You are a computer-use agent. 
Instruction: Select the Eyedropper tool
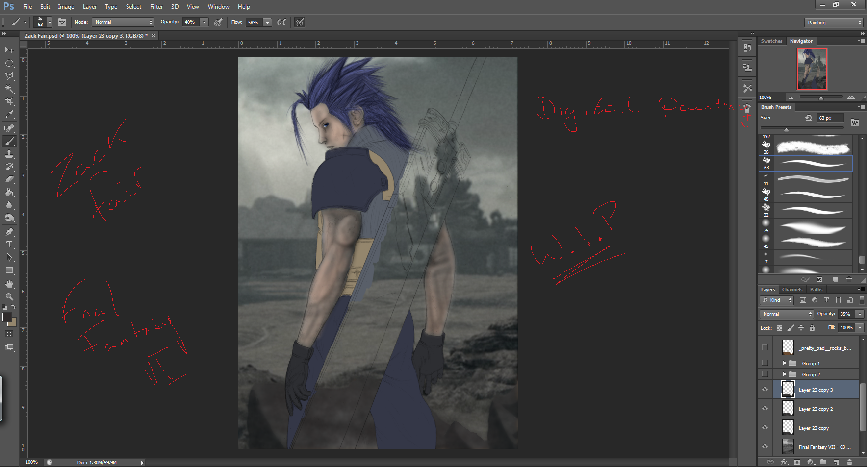pos(9,114)
